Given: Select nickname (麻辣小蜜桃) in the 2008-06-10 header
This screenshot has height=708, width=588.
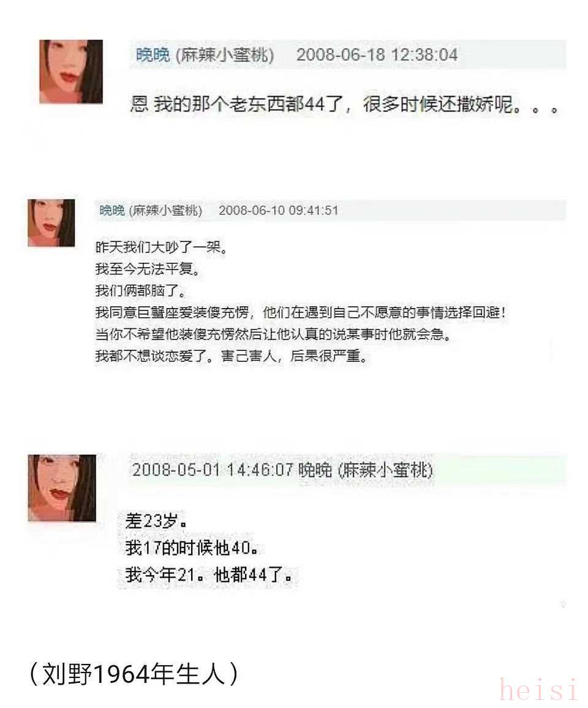Looking at the screenshot, I should pos(165,211).
